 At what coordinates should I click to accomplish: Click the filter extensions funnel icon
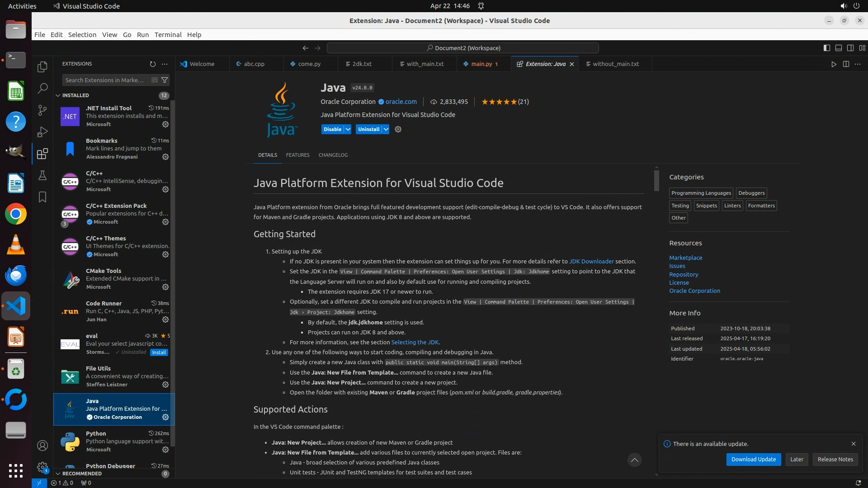click(x=165, y=80)
